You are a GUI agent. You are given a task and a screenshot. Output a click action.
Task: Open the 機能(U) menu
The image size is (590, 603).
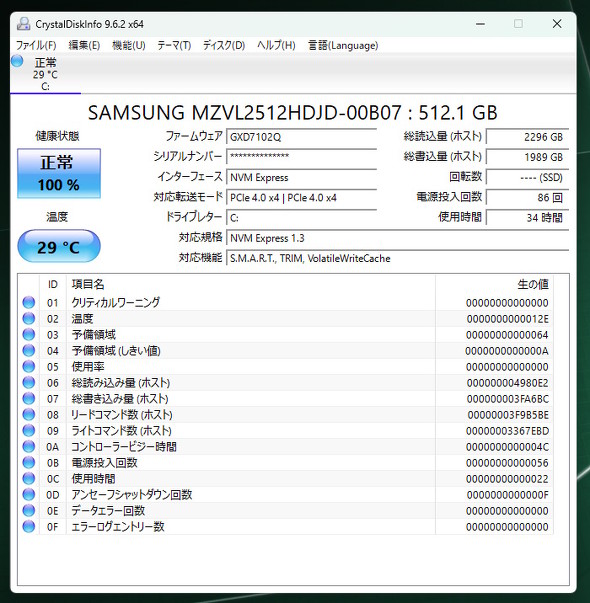(x=128, y=45)
